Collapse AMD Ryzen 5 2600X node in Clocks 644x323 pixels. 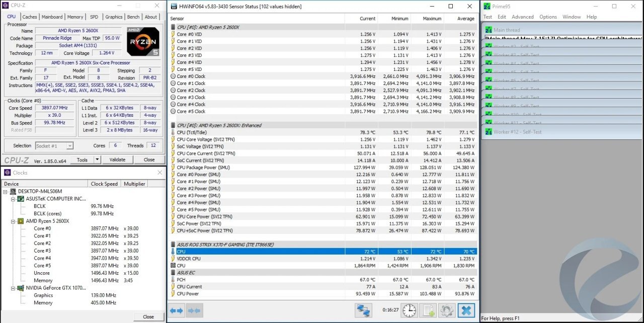click(14, 221)
